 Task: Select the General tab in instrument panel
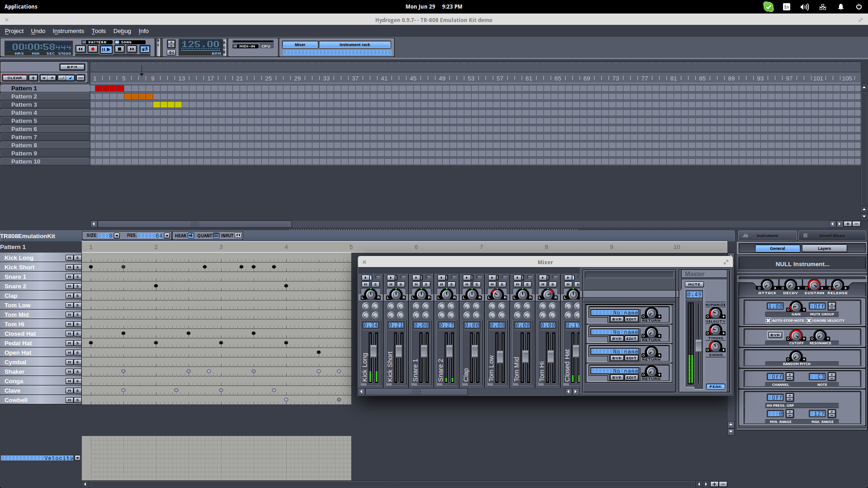(778, 248)
